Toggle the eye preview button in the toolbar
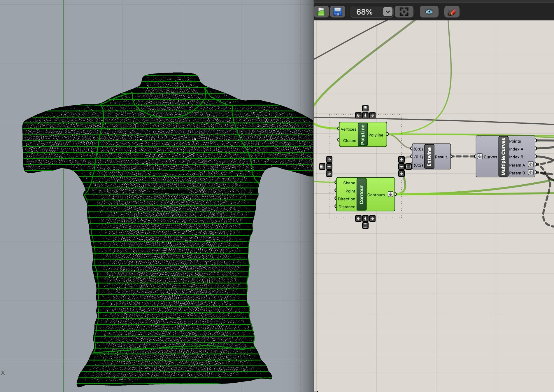This screenshot has height=392, width=554. [x=429, y=12]
